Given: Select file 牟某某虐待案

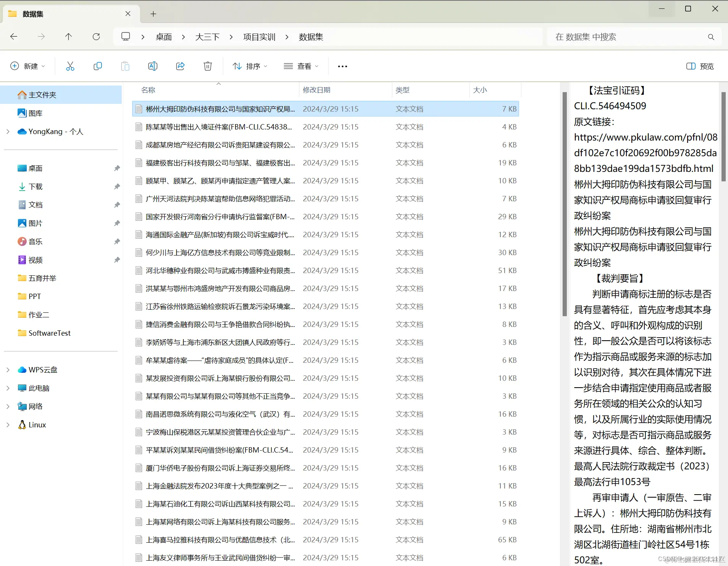Looking at the screenshot, I should tap(325, 360).
